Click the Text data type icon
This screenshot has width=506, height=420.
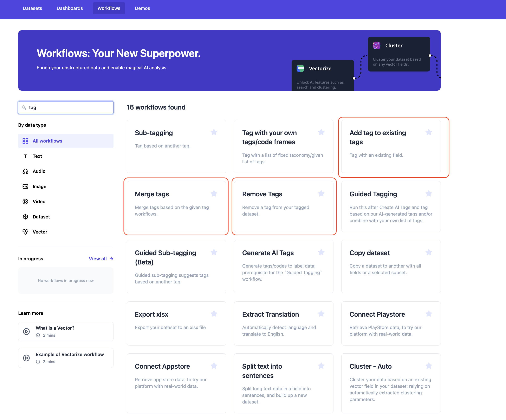pos(25,156)
